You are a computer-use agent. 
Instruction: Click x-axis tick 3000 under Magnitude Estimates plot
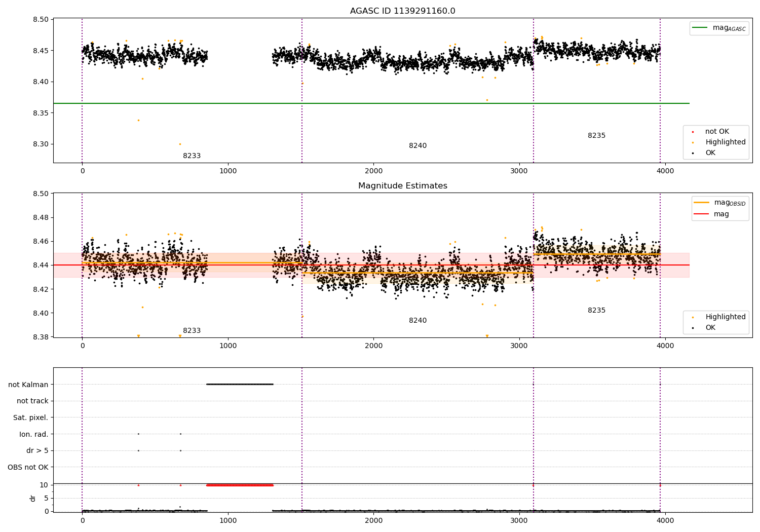[x=519, y=346]
